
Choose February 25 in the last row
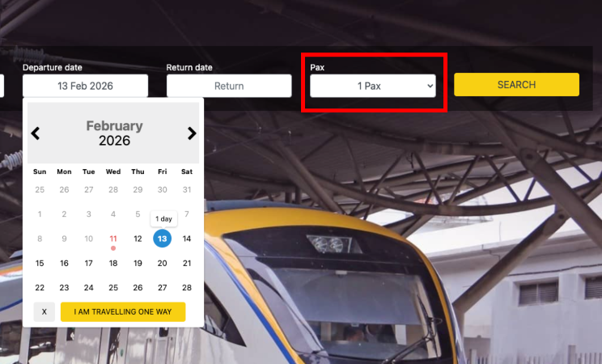[113, 288]
